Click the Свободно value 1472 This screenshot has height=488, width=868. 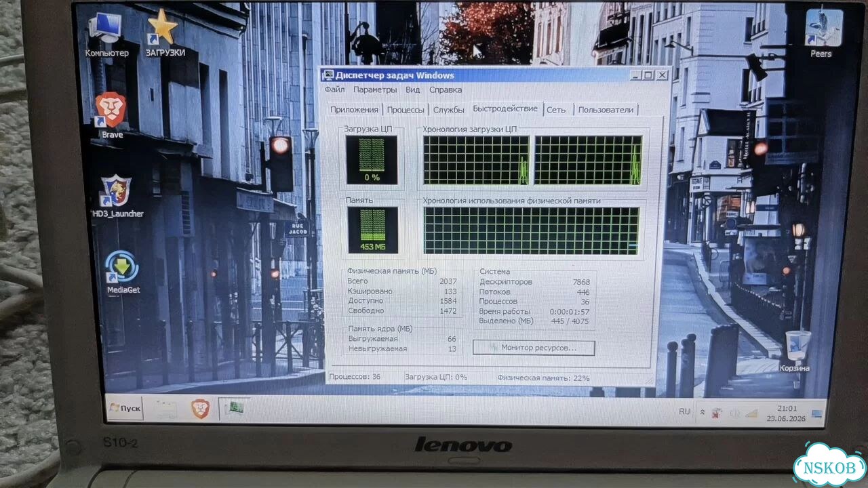click(448, 311)
